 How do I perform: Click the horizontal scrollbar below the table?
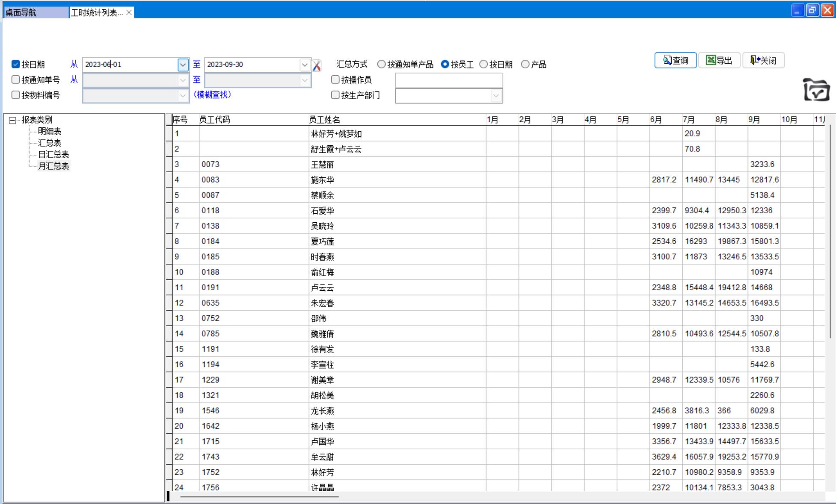point(259,497)
